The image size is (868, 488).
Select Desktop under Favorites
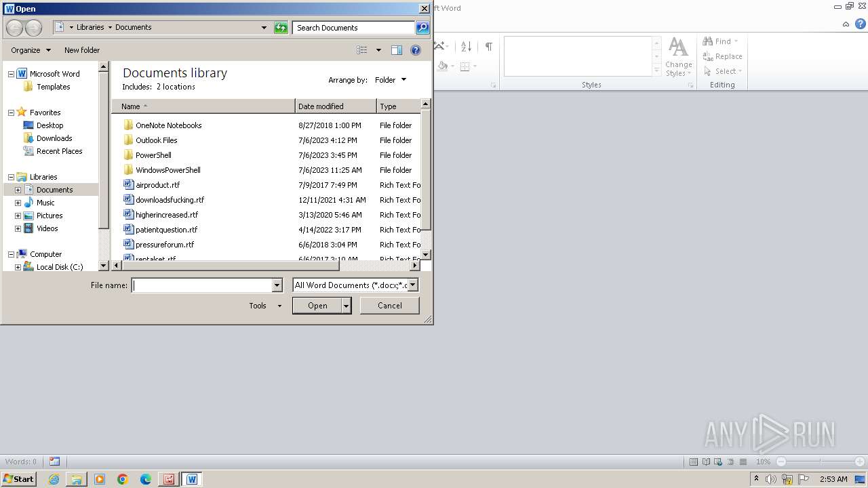[50, 125]
